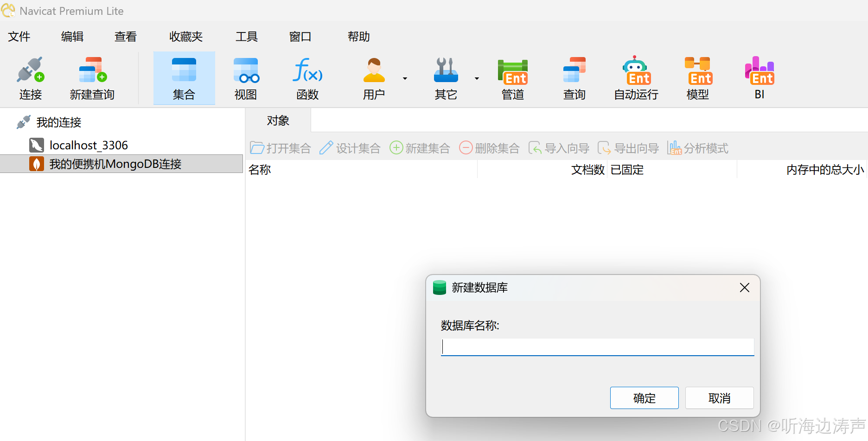
Task: Open the dropdown arrow next to 用户
Action: click(404, 78)
